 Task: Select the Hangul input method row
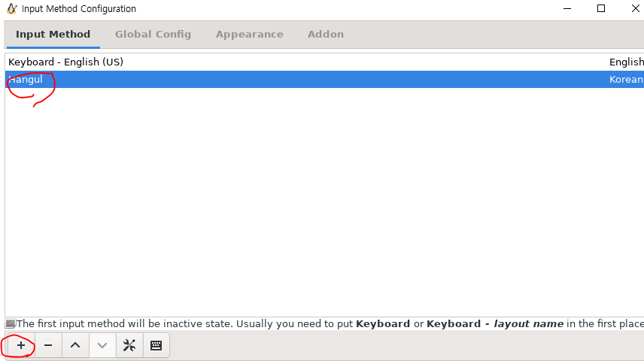pos(324,79)
